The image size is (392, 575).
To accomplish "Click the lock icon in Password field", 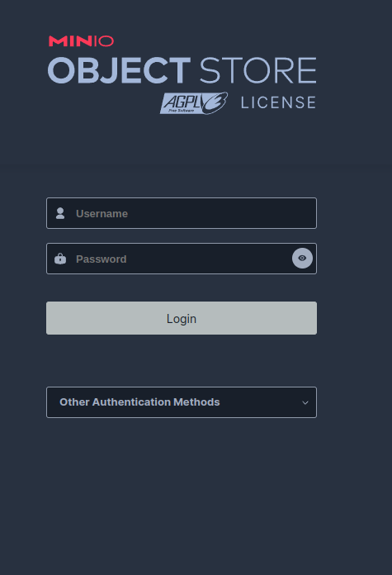I will click(x=60, y=259).
